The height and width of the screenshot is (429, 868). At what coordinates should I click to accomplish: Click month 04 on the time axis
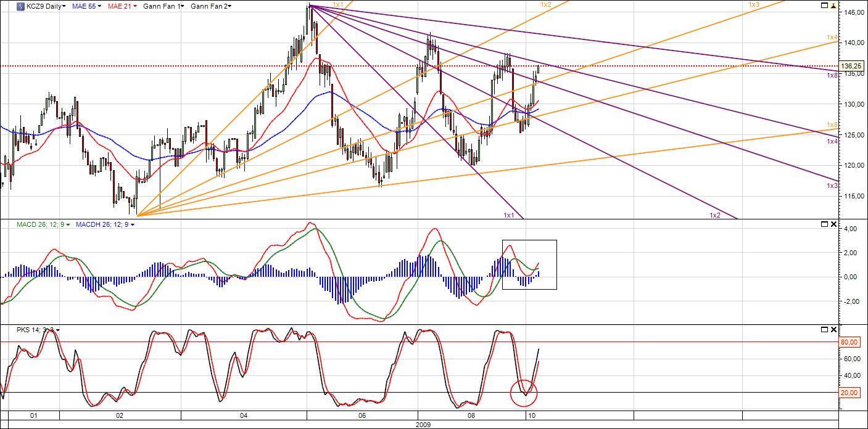click(x=244, y=416)
